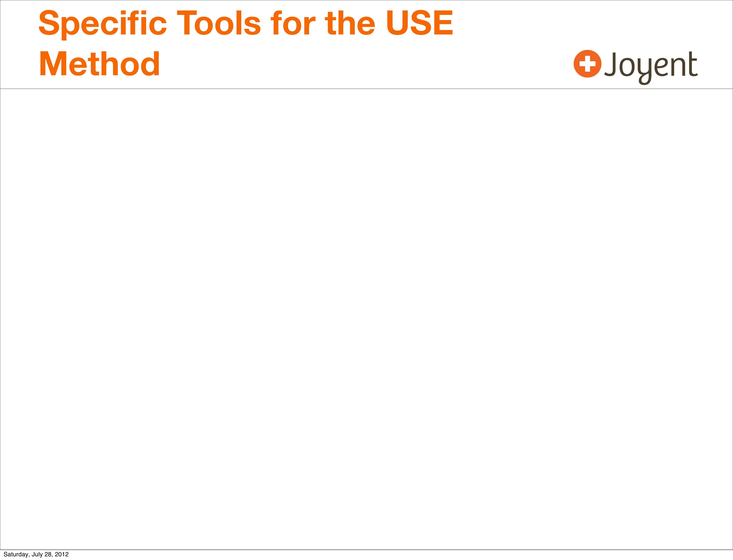Select the word "Specific" in the title
The image size is (733, 560).
(x=102, y=24)
